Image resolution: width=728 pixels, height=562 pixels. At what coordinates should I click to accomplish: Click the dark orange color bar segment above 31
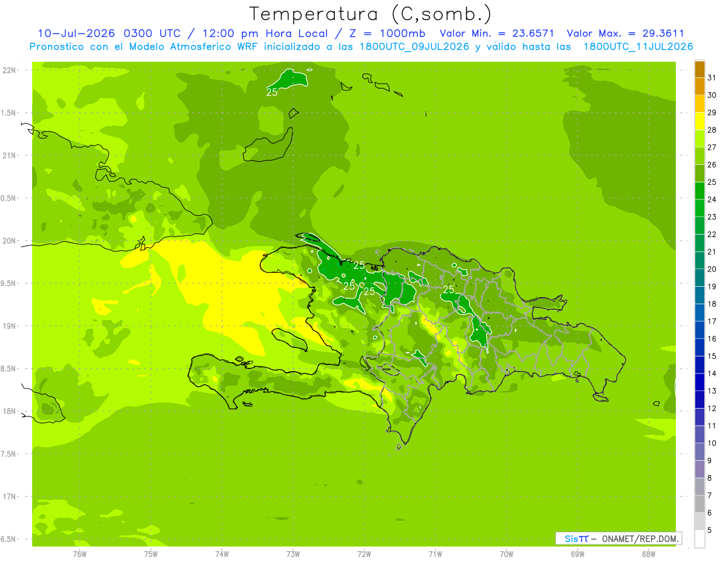[x=699, y=69]
